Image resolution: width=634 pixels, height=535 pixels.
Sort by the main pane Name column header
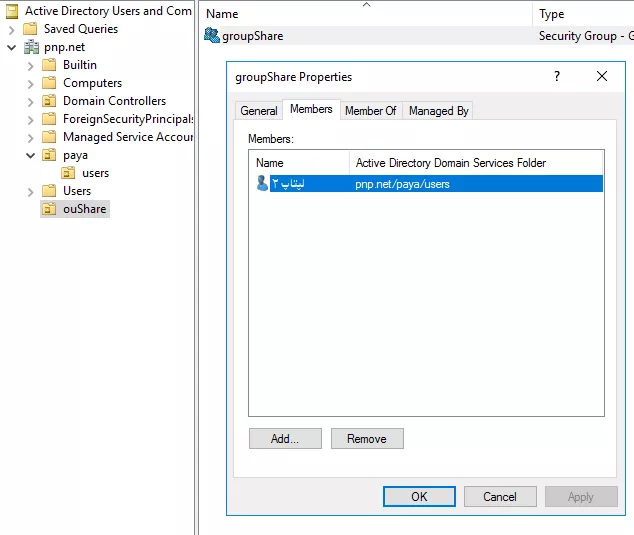pos(366,14)
